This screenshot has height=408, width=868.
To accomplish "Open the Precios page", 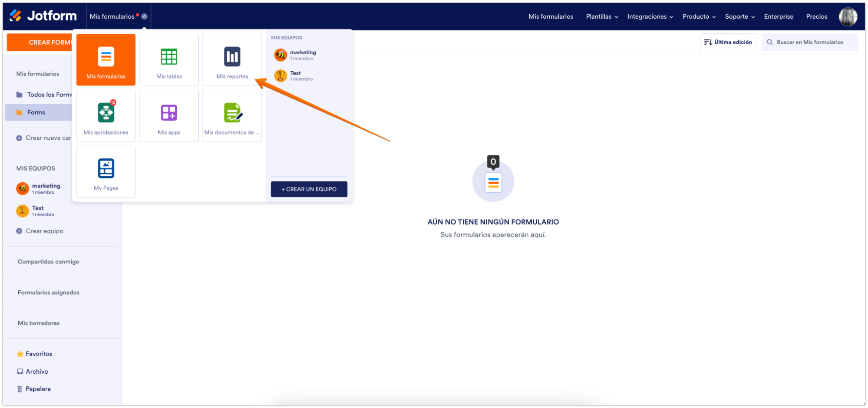I will click(817, 16).
